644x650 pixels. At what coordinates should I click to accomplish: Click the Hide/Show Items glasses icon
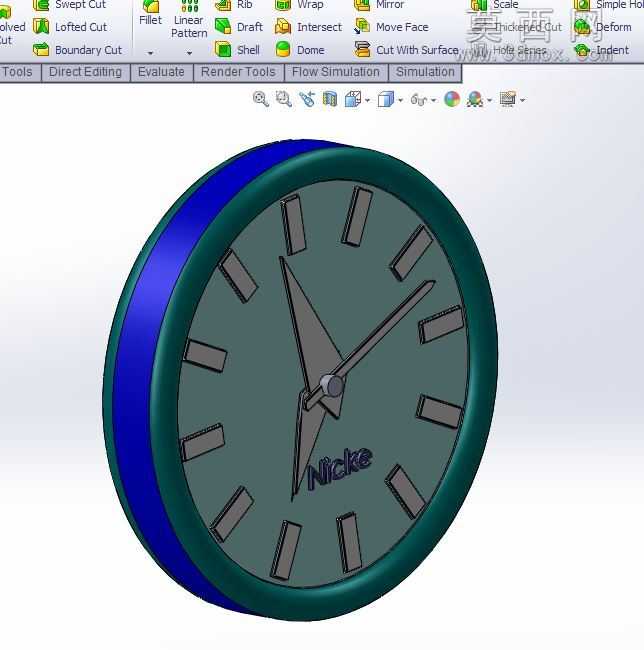point(419,99)
